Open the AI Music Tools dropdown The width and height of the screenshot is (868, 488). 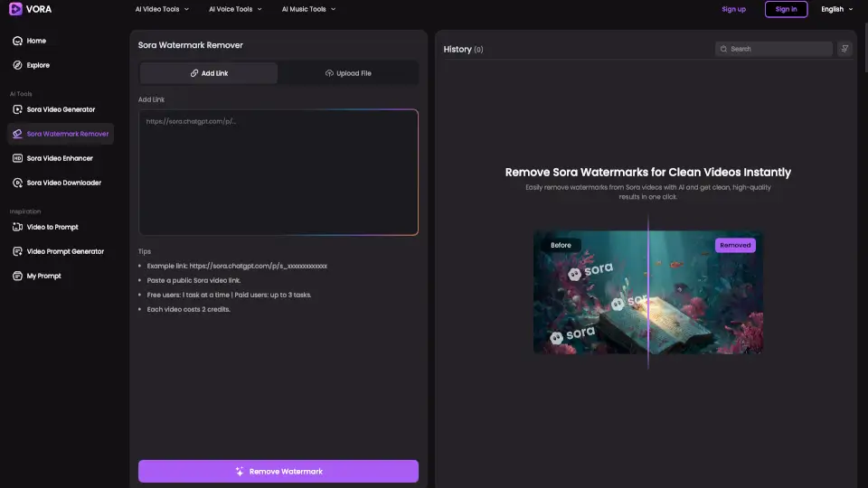(x=308, y=9)
